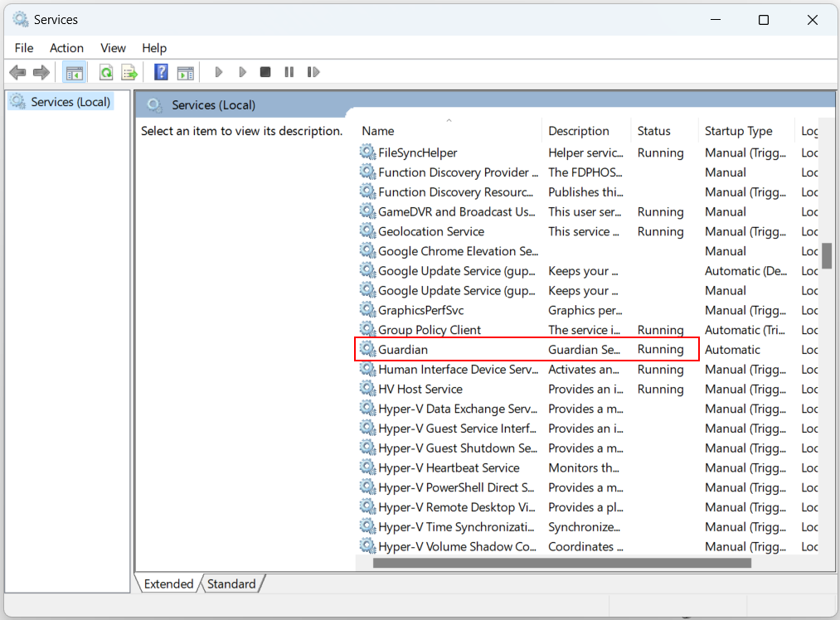The width and height of the screenshot is (840, 620).
Task: Sort by the Name column header
Action: tap(449, 131)
